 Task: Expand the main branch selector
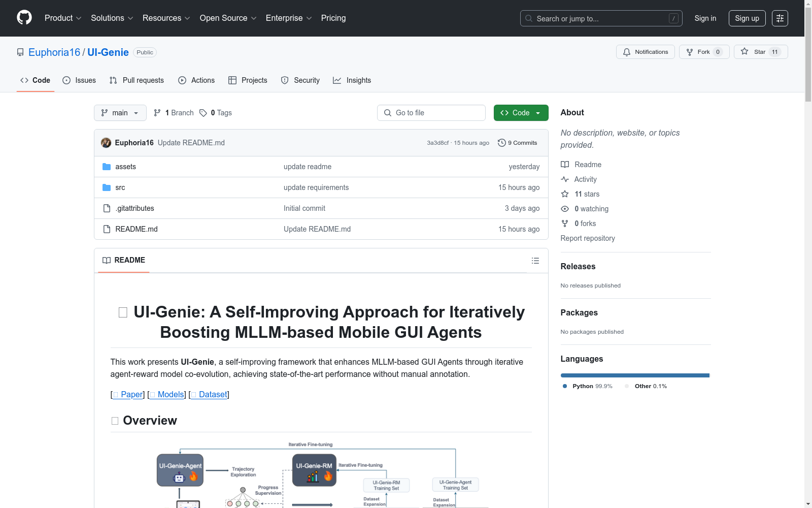click(120, 113)
